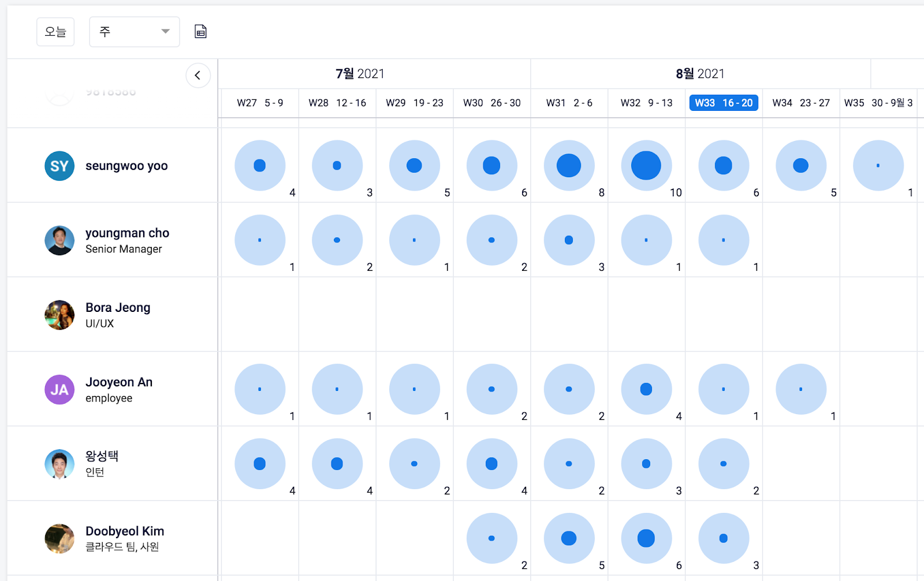The image size is (924, 581).
Task: Click seungwoo yoo's W35 bubble showing 1
Action: point(878,166)
